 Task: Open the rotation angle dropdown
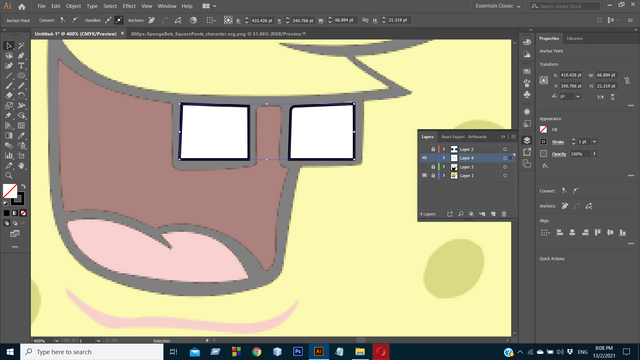click(x=578, y=97)
